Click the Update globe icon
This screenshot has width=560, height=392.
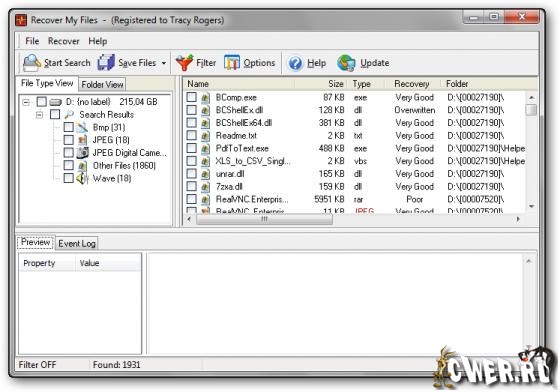(x=346, y=63)
